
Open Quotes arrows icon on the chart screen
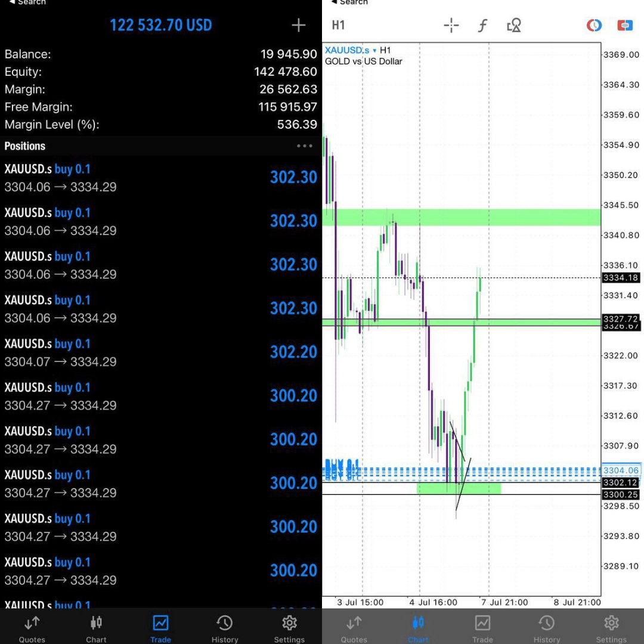click(354, 628)
